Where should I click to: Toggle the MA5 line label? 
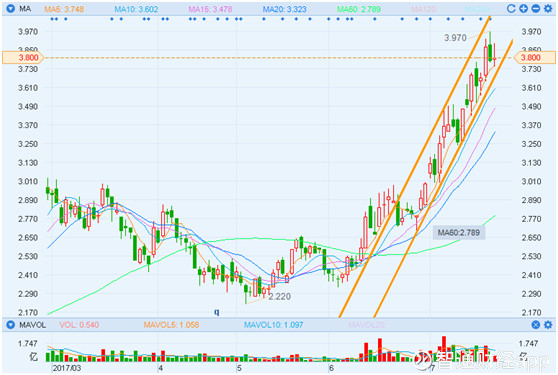(x=64, y=9)
